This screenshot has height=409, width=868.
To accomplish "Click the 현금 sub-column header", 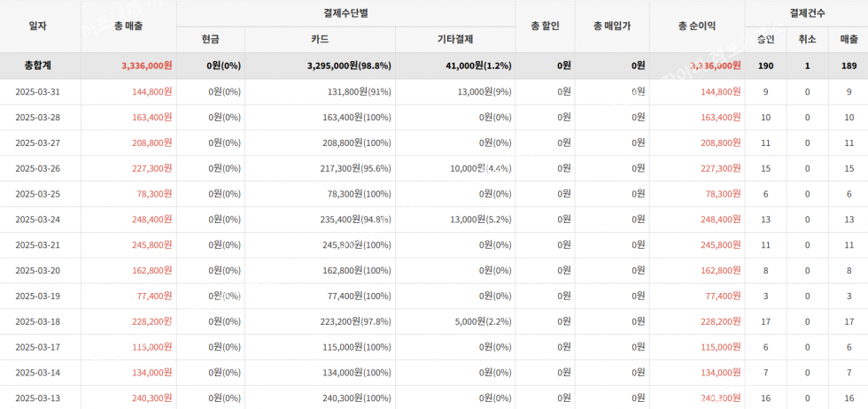I will click(211, 40).
